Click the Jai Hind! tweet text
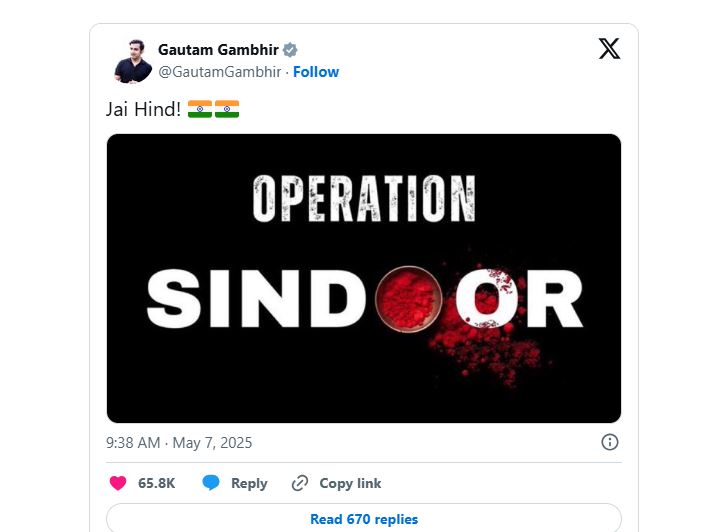 [x=143, y=109]
